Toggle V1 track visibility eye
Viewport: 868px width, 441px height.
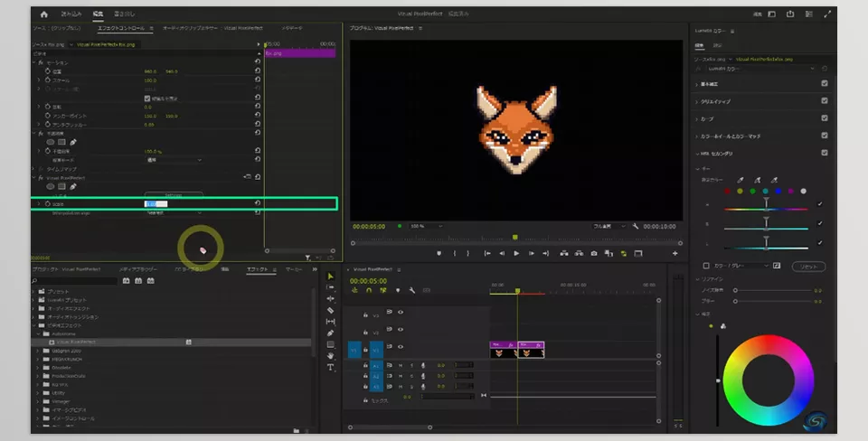coord(401,347)
